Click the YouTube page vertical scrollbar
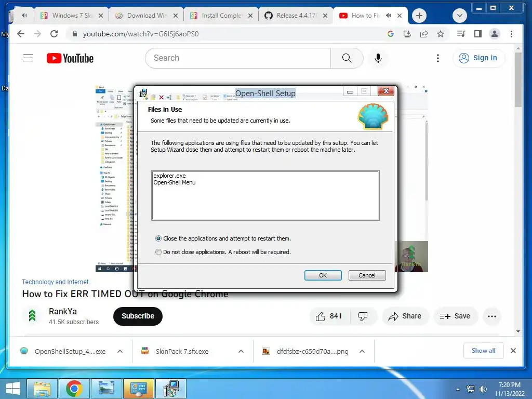Viewport: 532px width, 399px height. [x=518, y=79]
